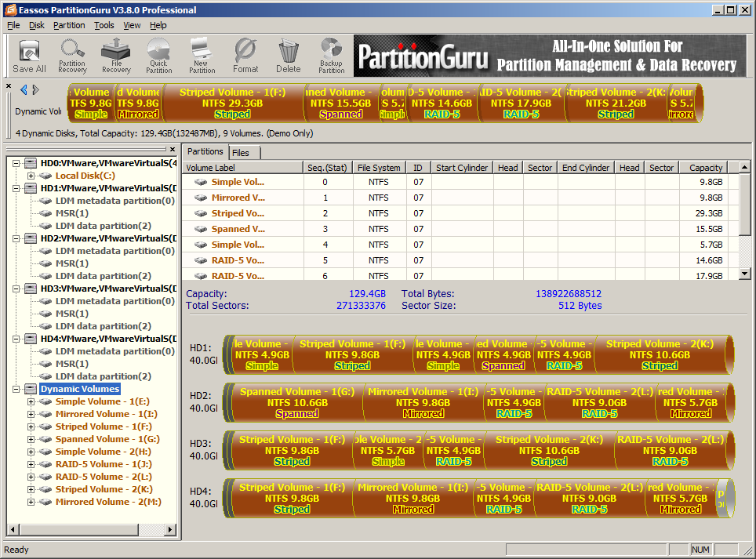Image resolution: width=756 pixels, height=559 pixels.
Task: Select HD4 Mirrored Volume - 1(I:) block
Action: click(x=413, y=498)
